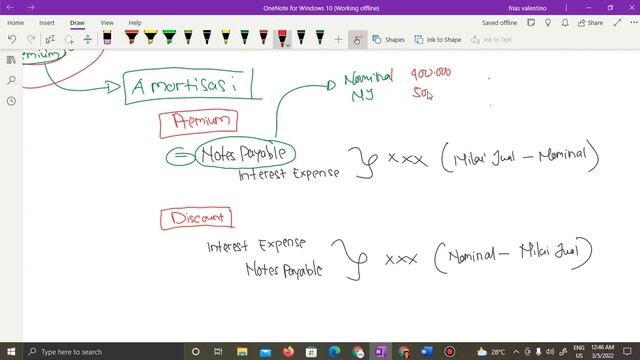Select the yellow highlighter
Viewport: 640px width, 360px height.
151,38
